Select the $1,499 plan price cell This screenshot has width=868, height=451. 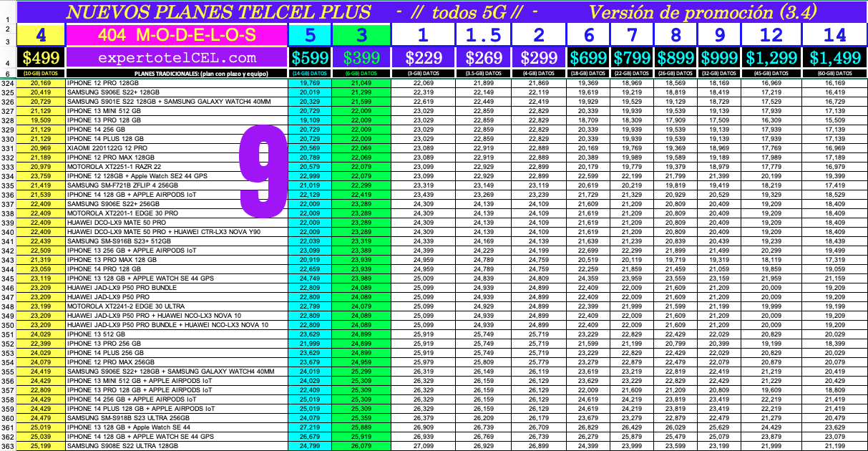pos(834,58)
